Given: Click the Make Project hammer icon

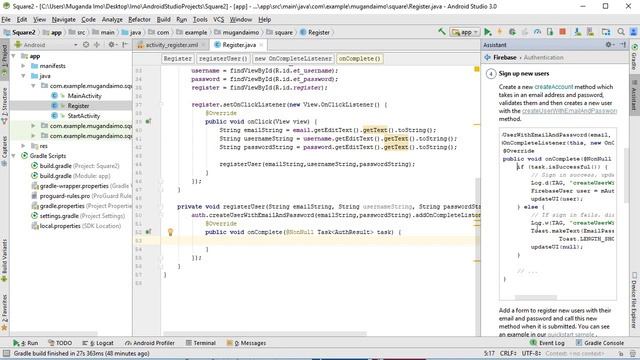Looking at the screenshot, I should tap(442, 32).
